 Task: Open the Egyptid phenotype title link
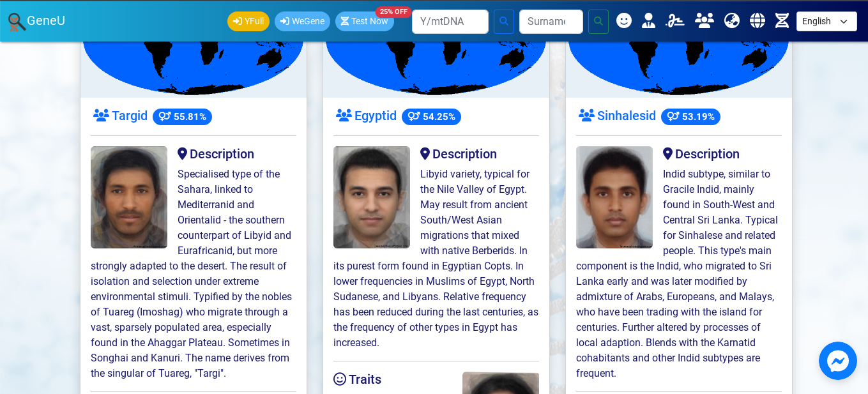click(x=376, y=116)
